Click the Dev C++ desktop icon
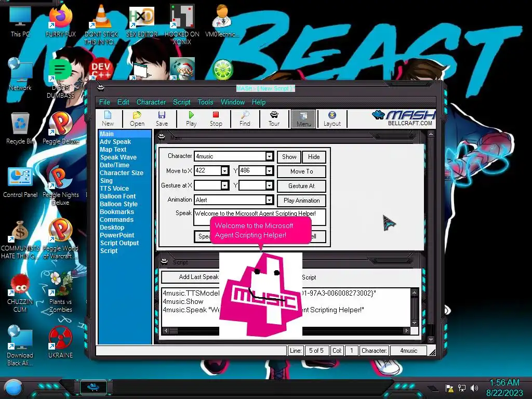The width and height of the screenshot is (532, 399). pyautogui.click(x=101, y=70)
